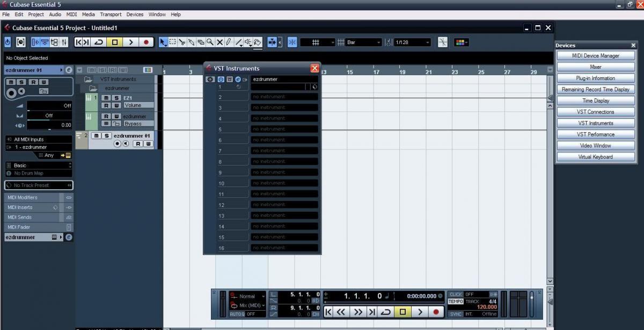Open the Virtual Keyboard device
The height and width of the screenshot is (330, 644).
click(x=596, y=157)
